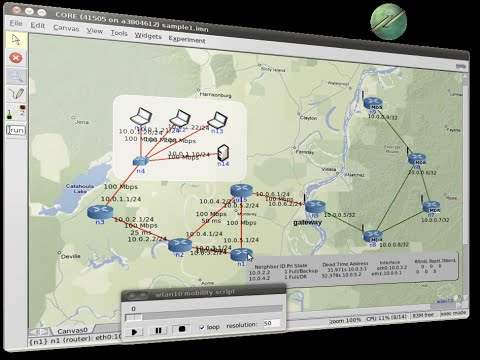Open the View menu

[x=95, y=31]
